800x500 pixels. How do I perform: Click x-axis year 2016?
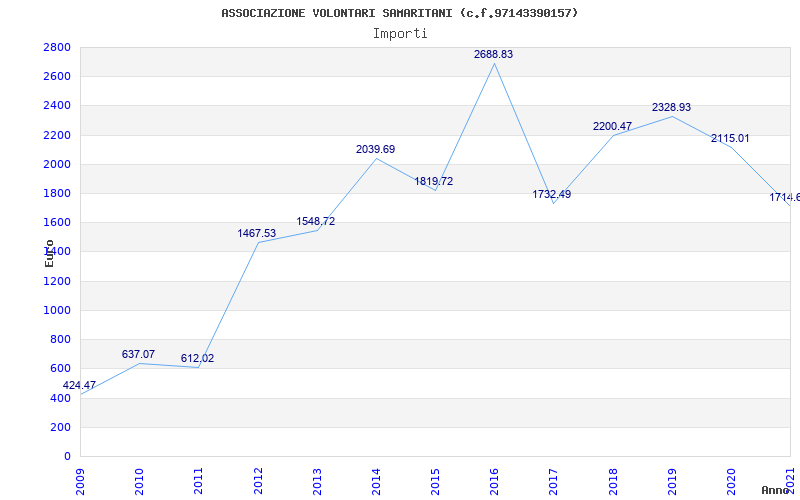pos(495,481)
